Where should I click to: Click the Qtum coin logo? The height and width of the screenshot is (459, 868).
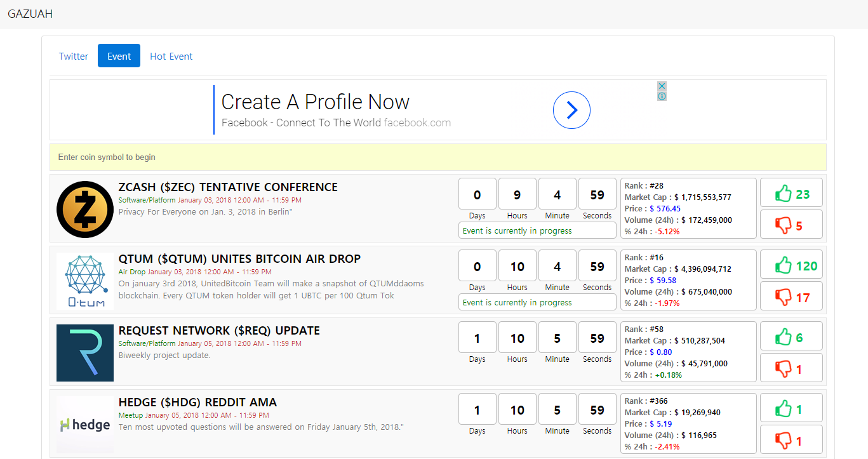tap(85, 281)
